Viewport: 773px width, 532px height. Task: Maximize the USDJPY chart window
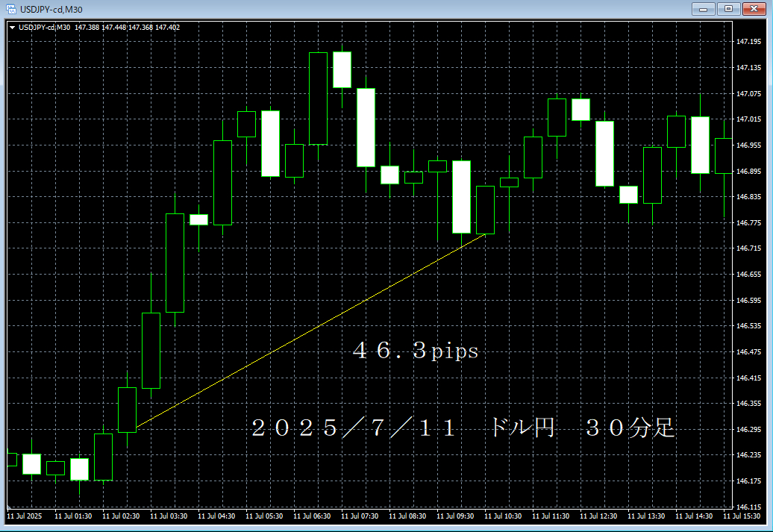tap(728, 9)
